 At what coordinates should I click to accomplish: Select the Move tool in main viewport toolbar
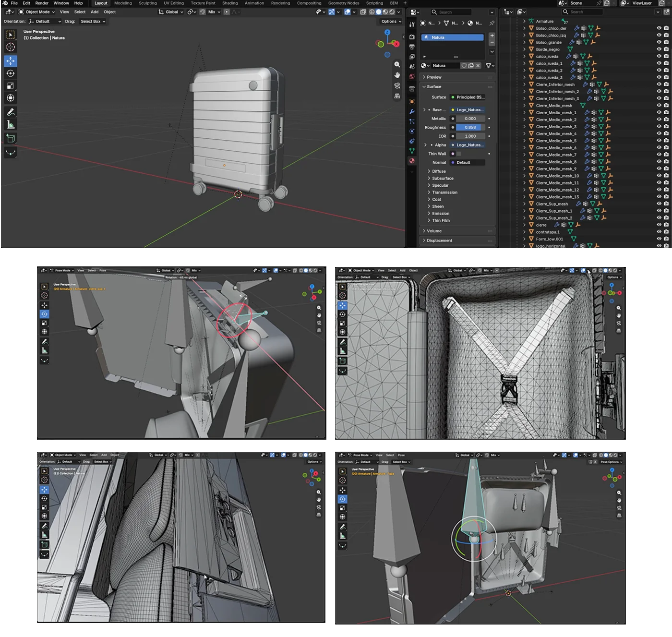[x=11, y=61]
